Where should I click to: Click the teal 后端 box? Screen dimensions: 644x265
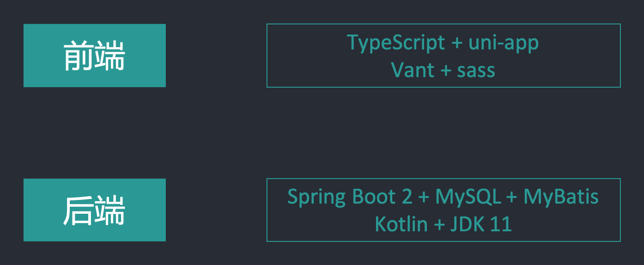click(x=94, y=210)
